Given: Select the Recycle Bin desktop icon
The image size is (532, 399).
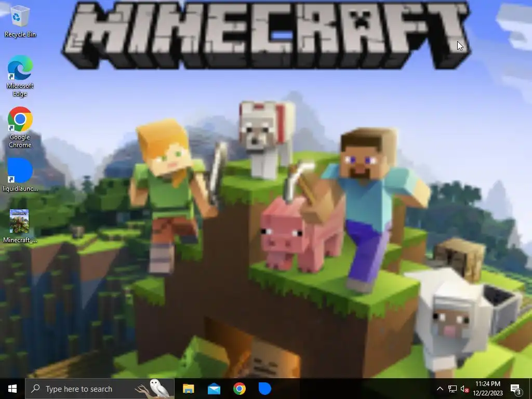Looking at the screenshot, I should (x=20, y=21).
